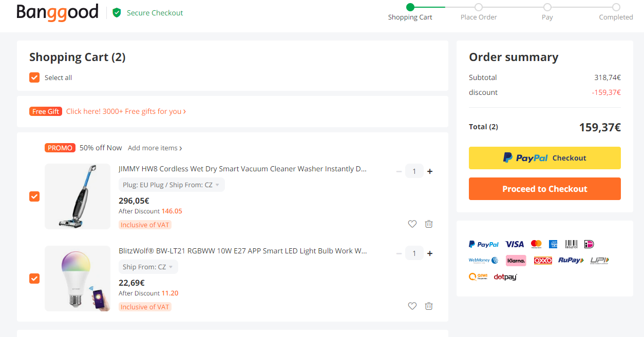Add BlitzWolf LED bulb to wishlist heart
The image size is (644, 337).
point(412,306)
